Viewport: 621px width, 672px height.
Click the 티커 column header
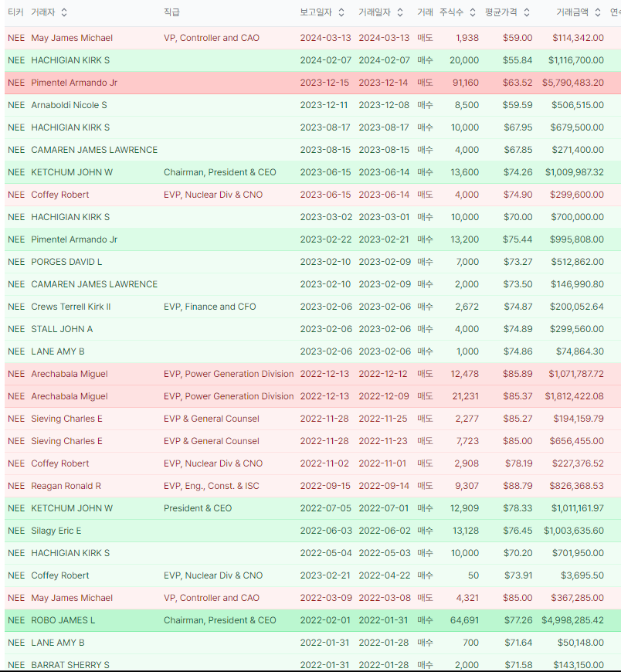[15, 12]
